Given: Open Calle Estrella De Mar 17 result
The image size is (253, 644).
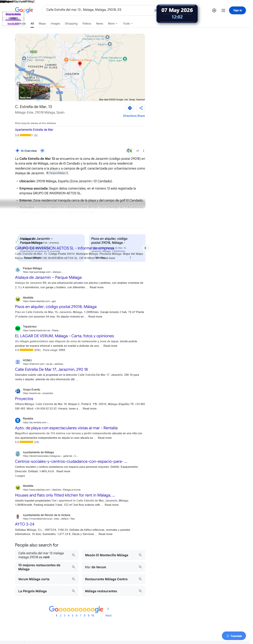Looking at the screenshot, I should click(51, 369).
